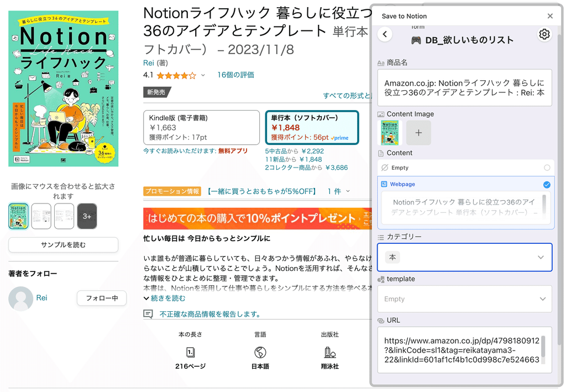Select the second page preview thumbnail

[x=41, y=216]
